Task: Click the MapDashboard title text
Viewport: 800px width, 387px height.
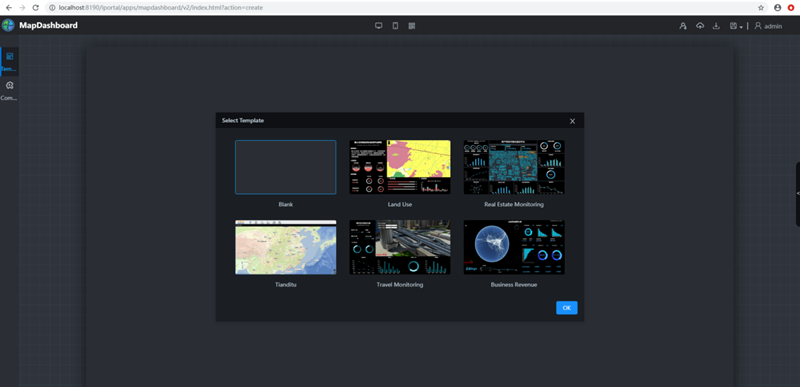Action: (48, 25)
